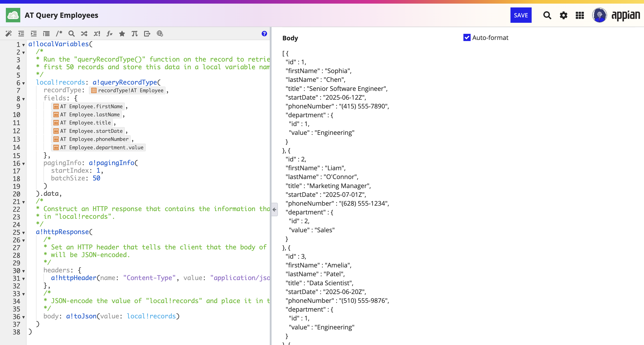Collapse the pagingInfo fold arrow at line 16

pyautogui.click(x=23, y=164)
